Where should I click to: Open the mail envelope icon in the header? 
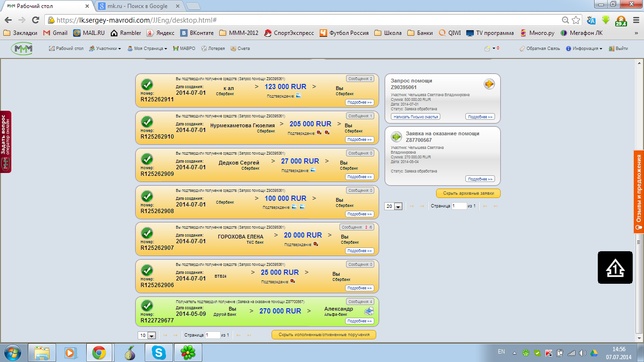(487, 49)
